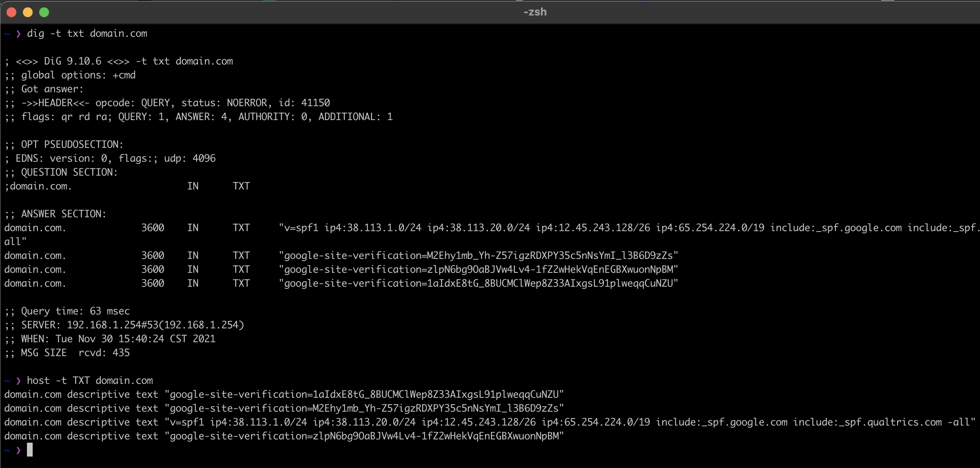Click the NOERROR status text
Image resolution: width=980 pixels, height=468 pixels.
[x=247, y=103]
